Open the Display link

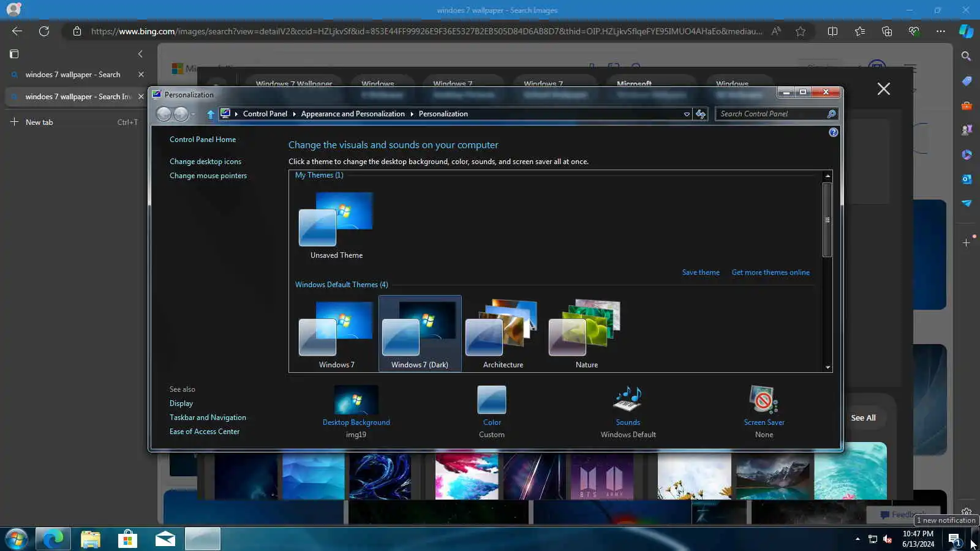click(181, 403)
